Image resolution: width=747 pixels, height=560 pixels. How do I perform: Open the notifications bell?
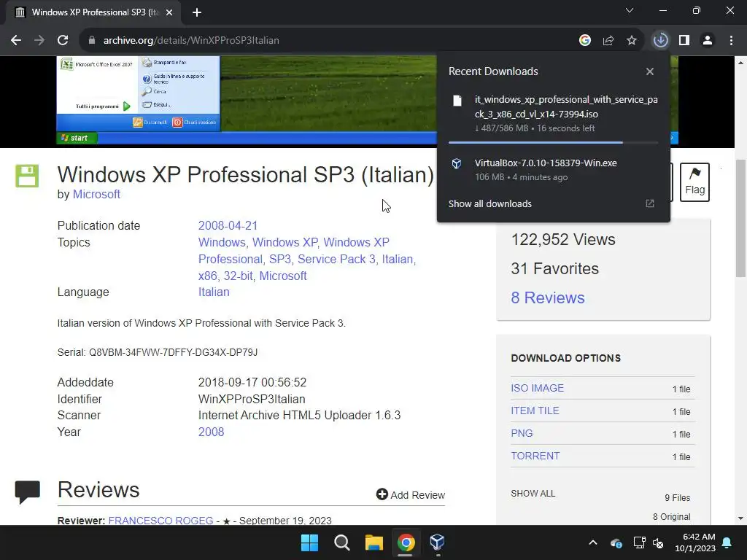coord(727,542)
